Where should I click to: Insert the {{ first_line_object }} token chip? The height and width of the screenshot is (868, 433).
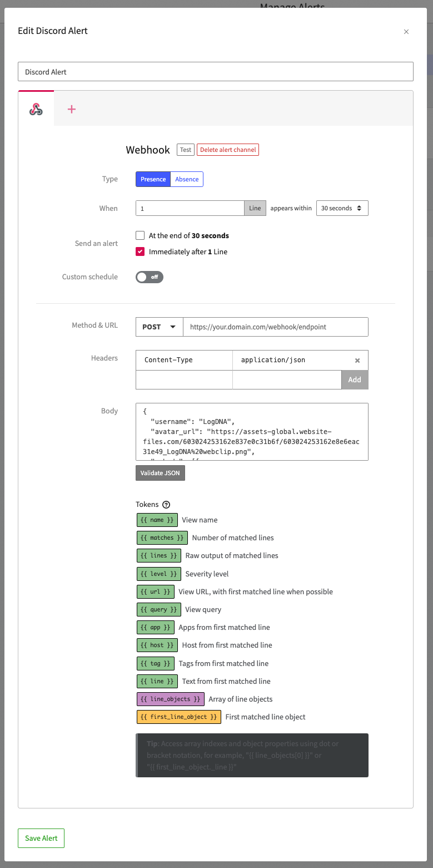point(178,717)
